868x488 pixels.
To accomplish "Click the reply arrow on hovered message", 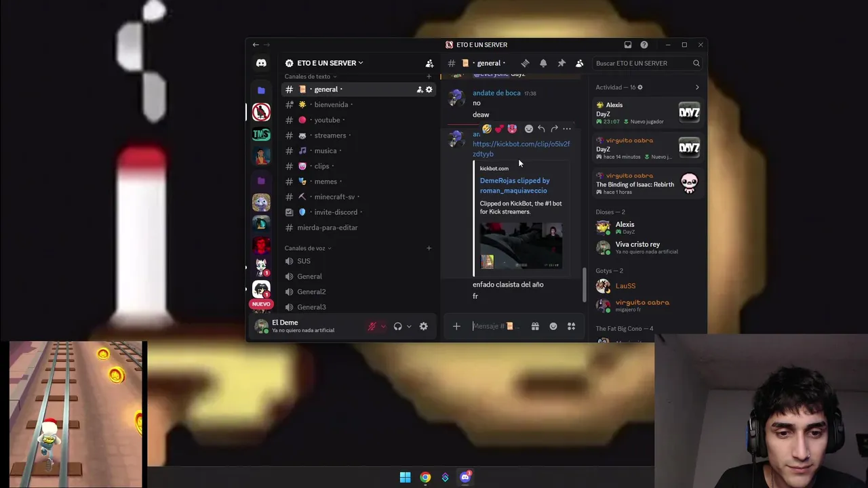I will pos(541,129).
